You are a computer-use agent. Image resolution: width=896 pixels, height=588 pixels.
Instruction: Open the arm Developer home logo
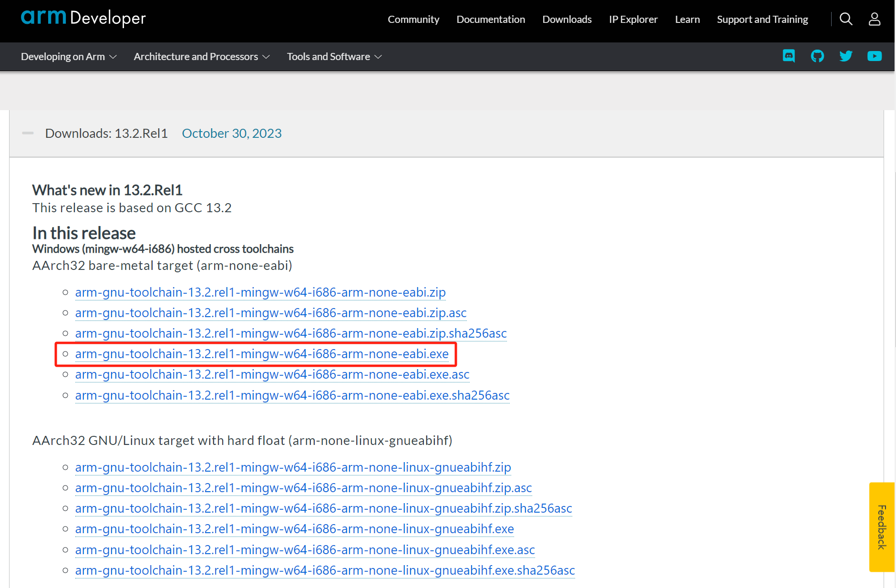click(x=83, y=18)
